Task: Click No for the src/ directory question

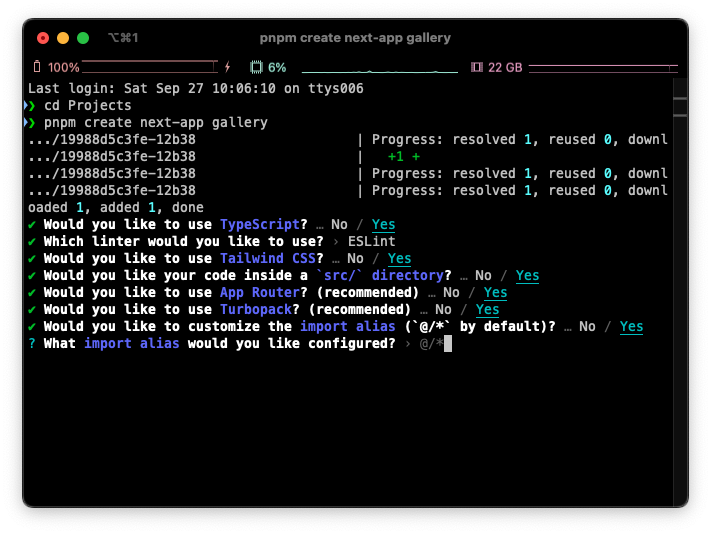Action: pos(483,276)
